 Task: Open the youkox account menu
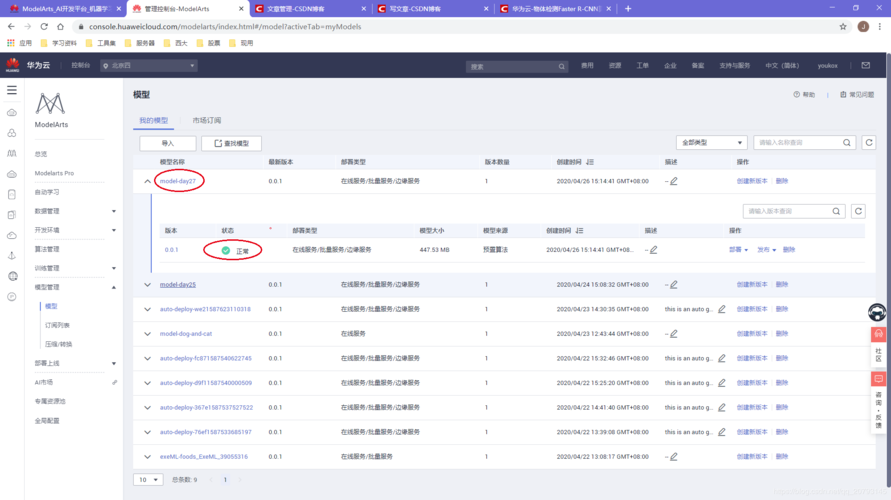point(827,66)
